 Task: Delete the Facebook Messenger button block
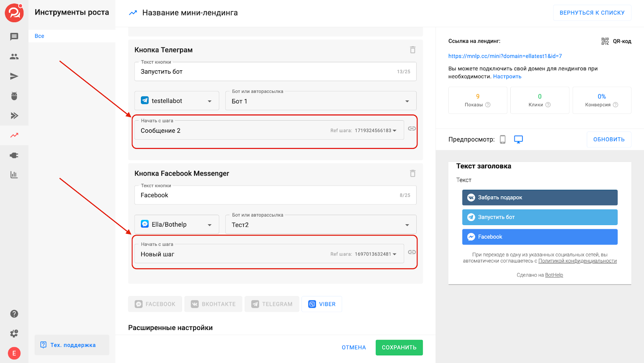click(413, 173)
